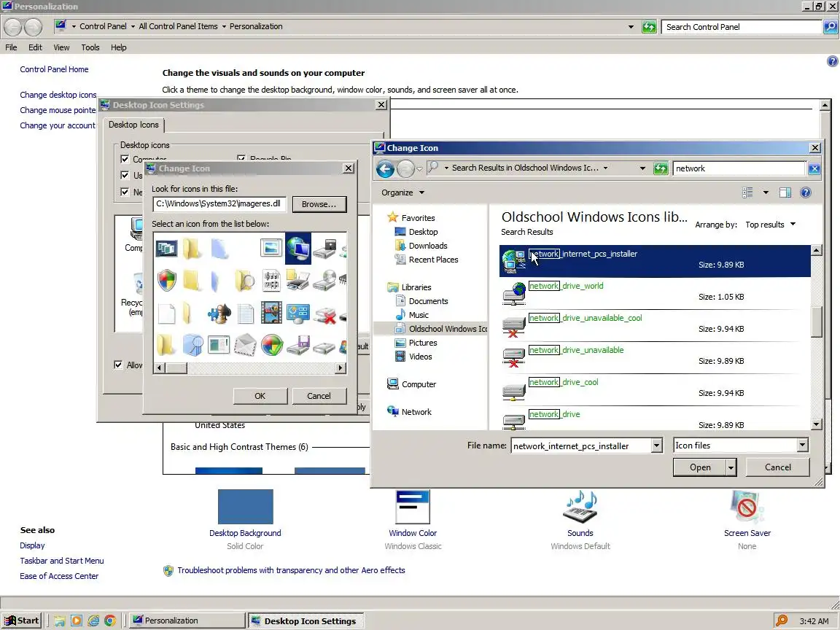Click Cancel in the small Change Icon dialog
Screen dimensions: 840x630
(319, 396)
